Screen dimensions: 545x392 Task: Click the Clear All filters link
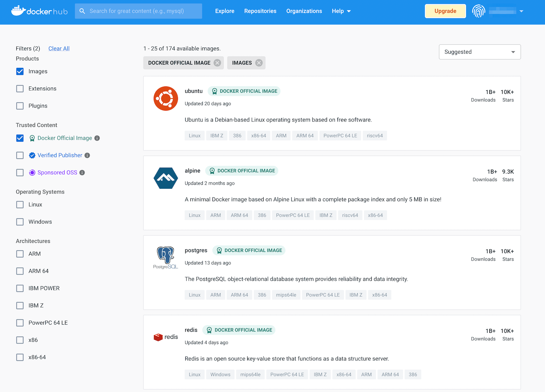point(59,48)
